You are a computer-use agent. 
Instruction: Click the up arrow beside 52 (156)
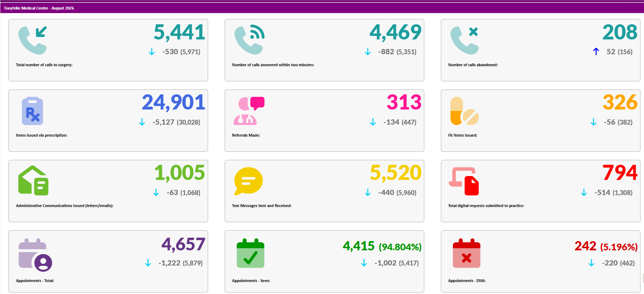point(596,52)
